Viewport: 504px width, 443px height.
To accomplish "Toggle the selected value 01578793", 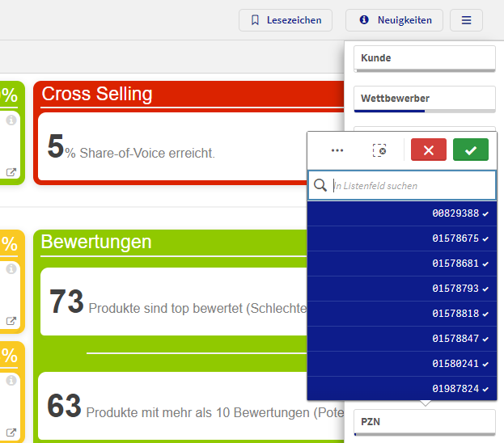I will (402, 289).
